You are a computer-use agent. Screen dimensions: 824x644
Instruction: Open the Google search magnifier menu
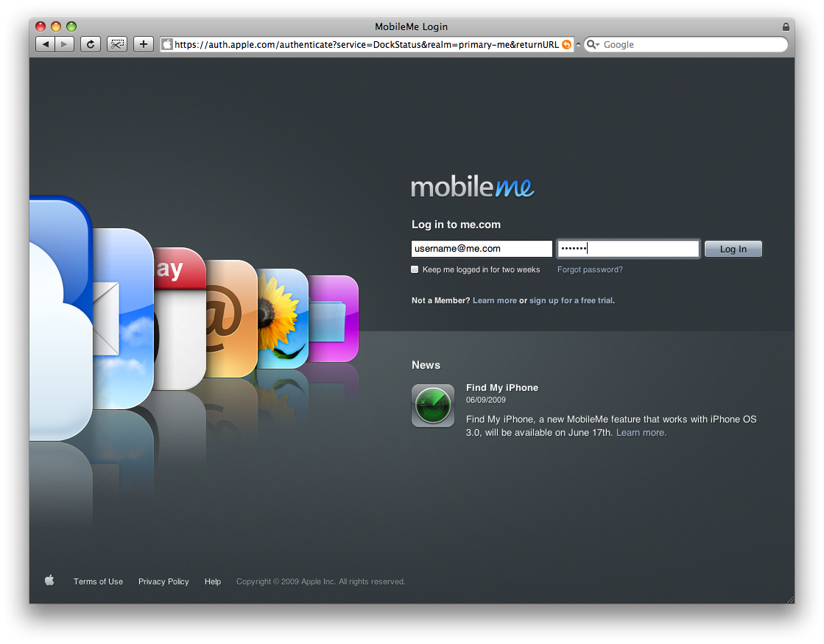click(x=594, y=45)
